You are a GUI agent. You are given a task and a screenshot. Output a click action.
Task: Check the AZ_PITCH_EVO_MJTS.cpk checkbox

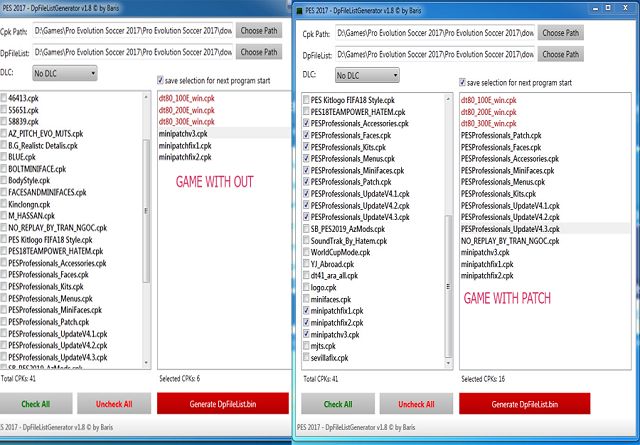pyautogui.click(x=5, y=132)
